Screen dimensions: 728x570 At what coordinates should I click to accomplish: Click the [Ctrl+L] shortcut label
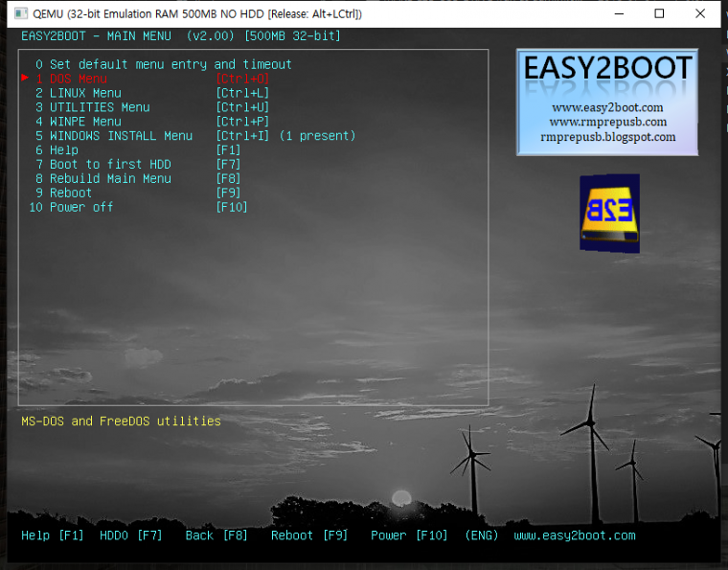[242, 93]
